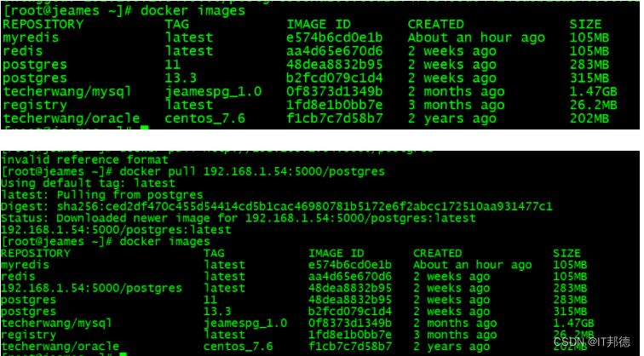Click the IMAGE ID header in the second table

point(336,253)
